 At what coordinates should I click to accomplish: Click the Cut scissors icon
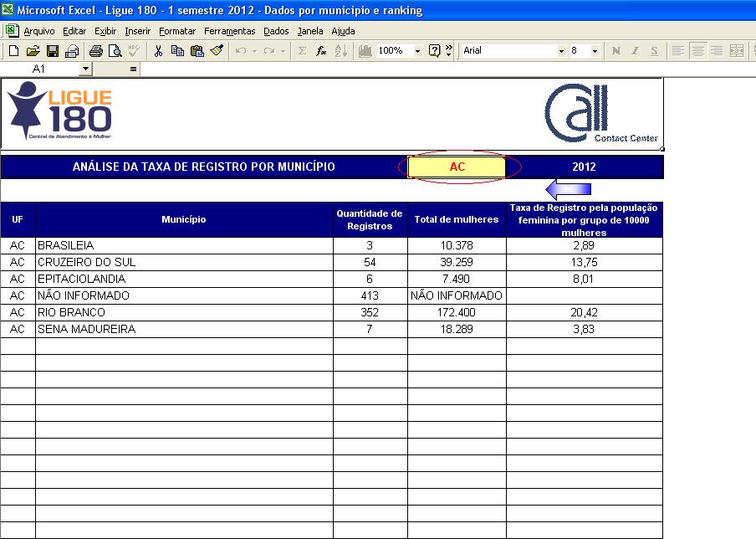158,51
